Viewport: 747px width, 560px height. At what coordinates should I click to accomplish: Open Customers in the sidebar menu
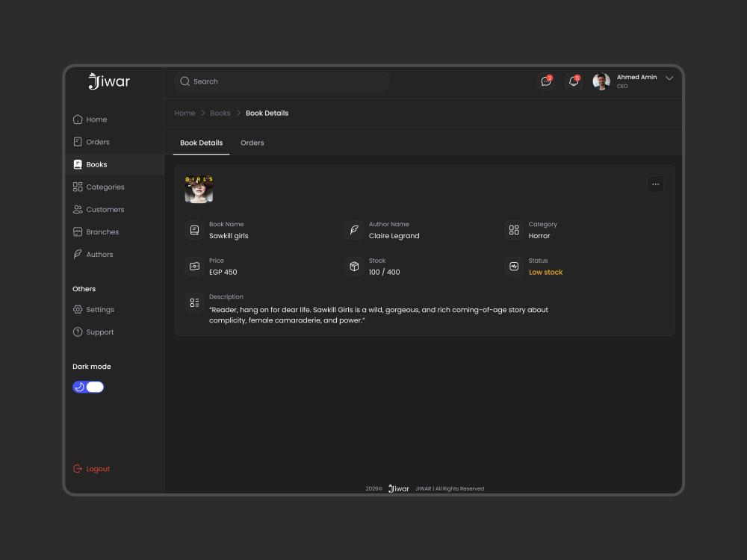pyautogui.click(x=114, y=210)
